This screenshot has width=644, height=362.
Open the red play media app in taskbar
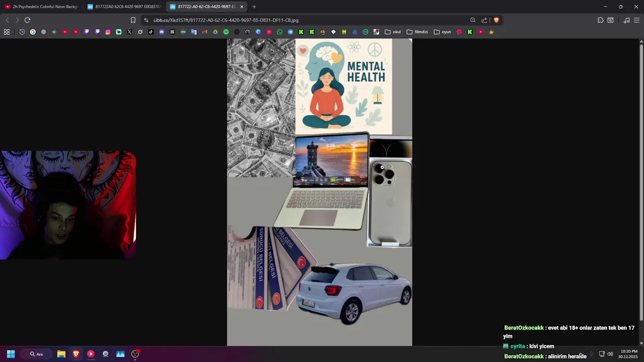point(91,354)
